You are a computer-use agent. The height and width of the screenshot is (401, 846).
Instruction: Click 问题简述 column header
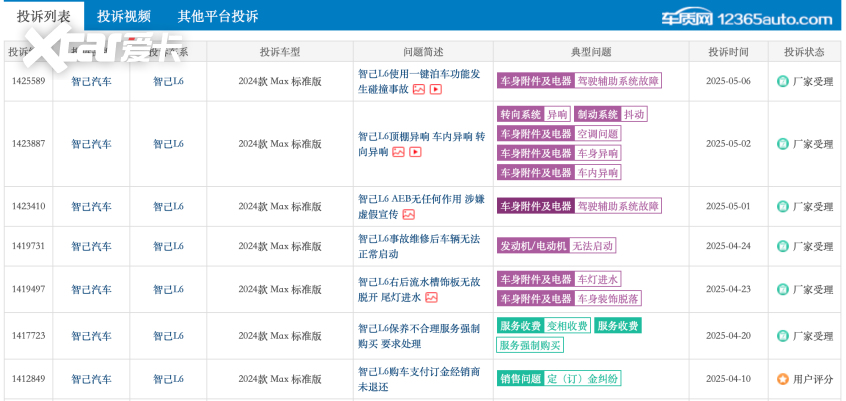(x=423, y=52)
